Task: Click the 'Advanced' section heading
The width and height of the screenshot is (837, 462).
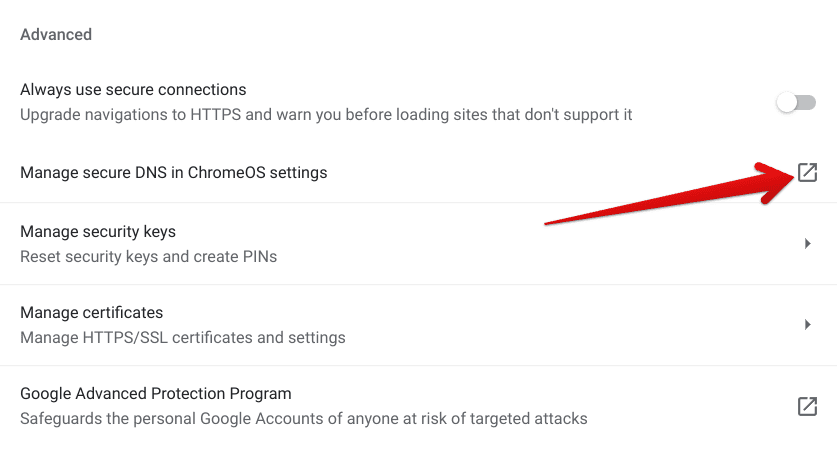Action: [56, 35]
